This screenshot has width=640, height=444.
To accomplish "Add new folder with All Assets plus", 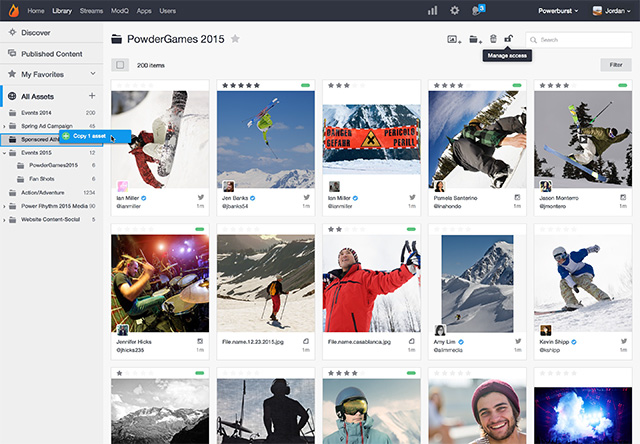I will (x=92, y=96).
